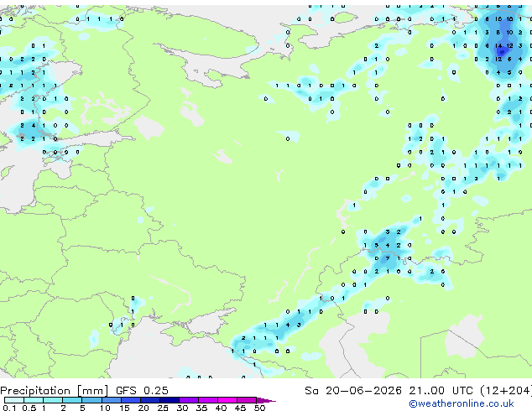
Task: Select the (12+204) forecast run label
Action: point(506,391)
